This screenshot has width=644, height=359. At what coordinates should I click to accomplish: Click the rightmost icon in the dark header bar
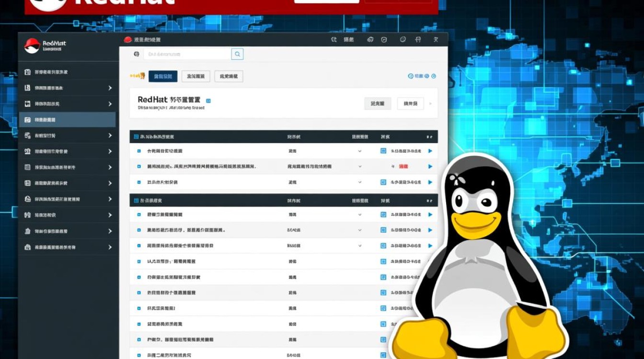pos(436,40)
